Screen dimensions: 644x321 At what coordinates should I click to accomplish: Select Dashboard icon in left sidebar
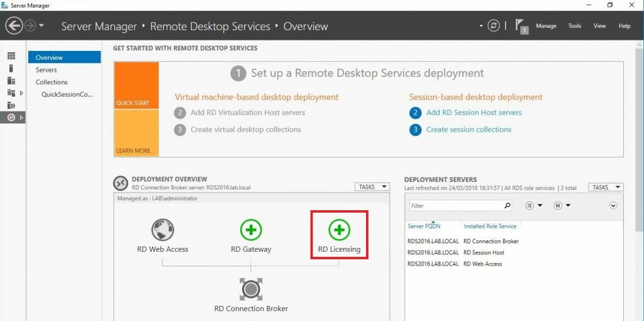pos(11,56)
